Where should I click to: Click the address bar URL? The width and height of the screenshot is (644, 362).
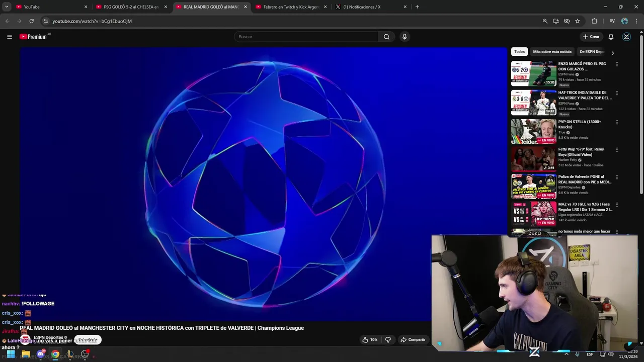(92, 21)
